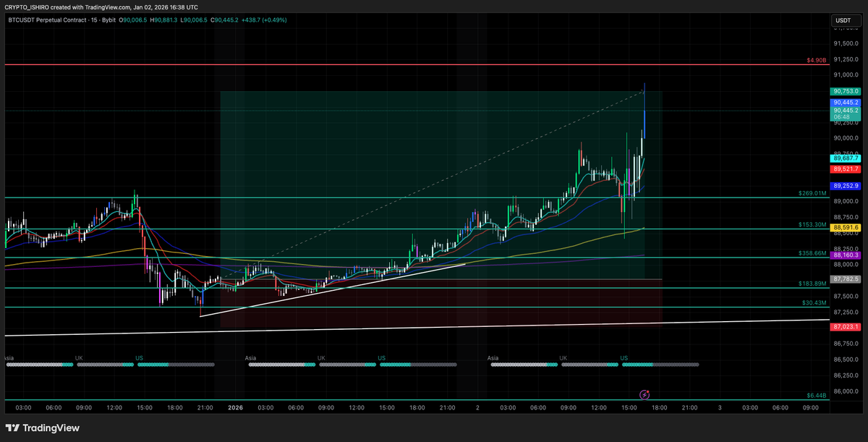
Task: Click the 86,000.0 price axis tick
Action: pos(846,391)
